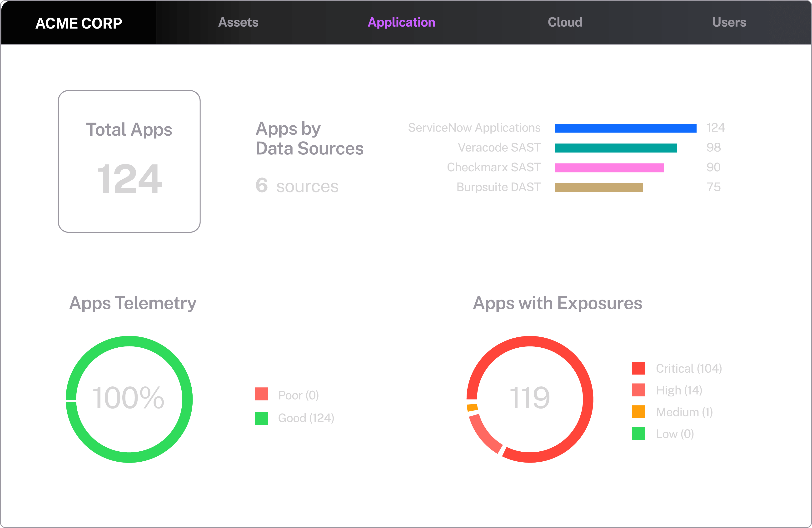Select the High (14) legend label
Screen dimensions: 812x528
tap(679, 390)
